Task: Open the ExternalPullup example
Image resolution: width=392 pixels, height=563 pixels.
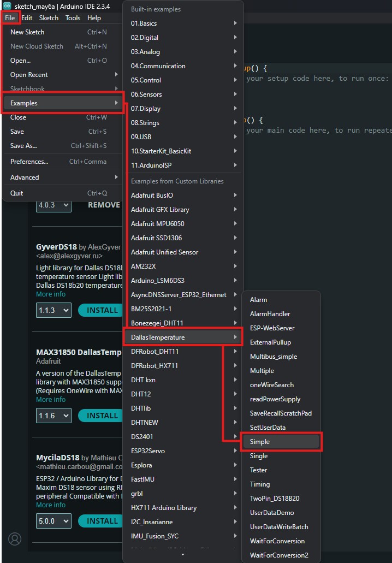Action: click(281, 342)
